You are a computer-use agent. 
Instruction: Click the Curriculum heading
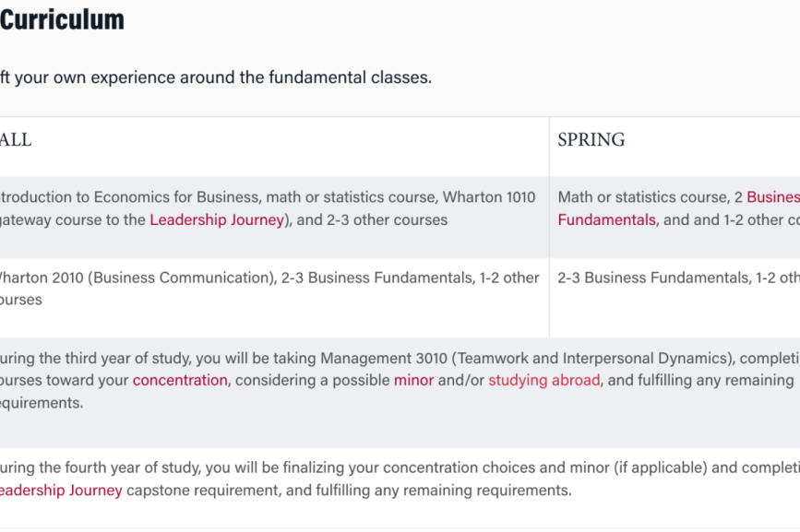(x=62, y=20)
